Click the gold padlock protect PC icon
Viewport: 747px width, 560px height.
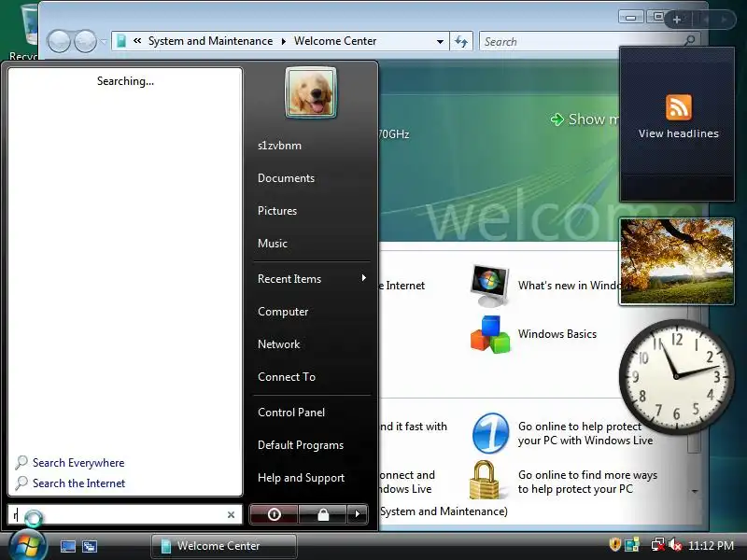(485, 480)
